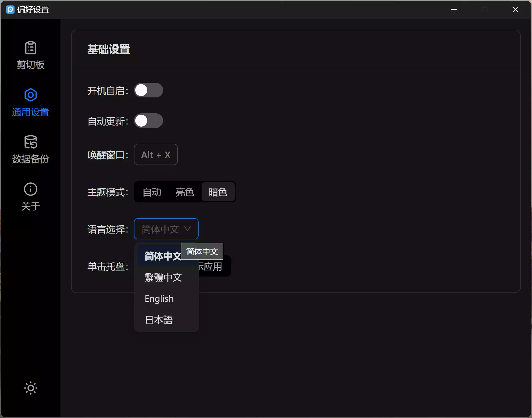532x418 pixels.
Task: Click the Alt + X shortcut field
Action: [156, 155]
